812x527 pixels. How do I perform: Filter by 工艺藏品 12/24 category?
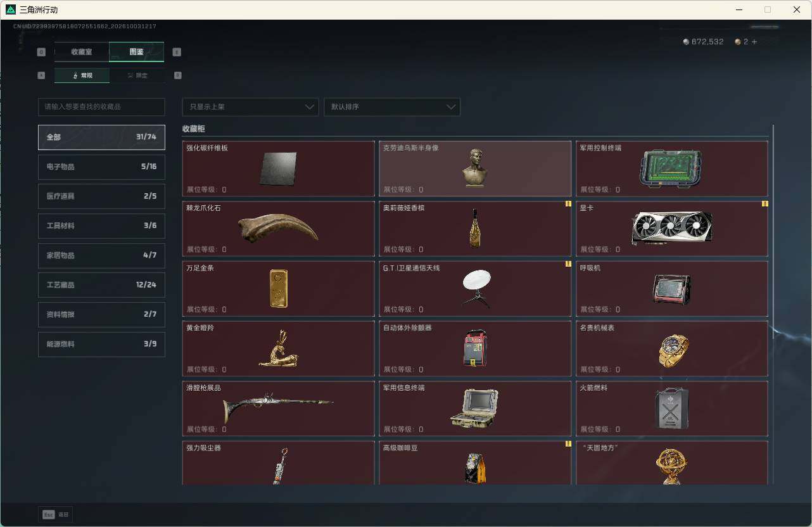101,285
